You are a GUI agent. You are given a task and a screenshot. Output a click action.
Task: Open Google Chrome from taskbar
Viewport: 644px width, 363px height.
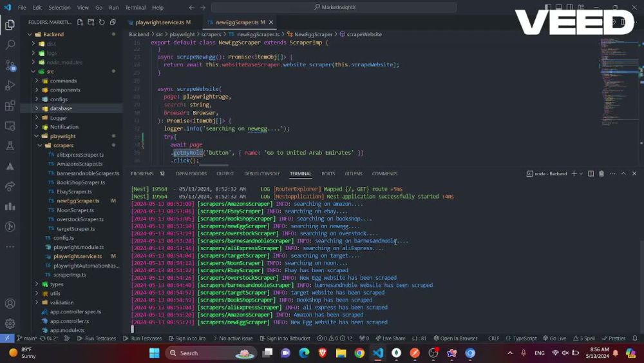(x=359, y=353)
